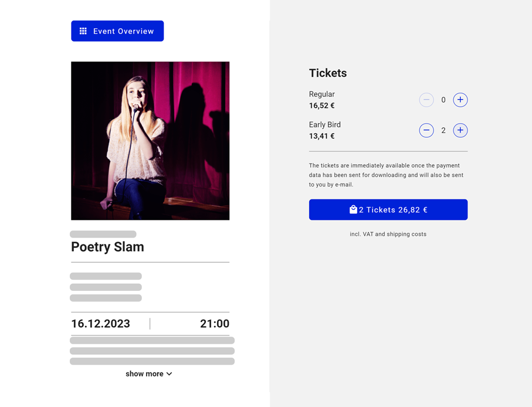Click the Poetry Slam event title
The image size is (532, 407).
107,247
